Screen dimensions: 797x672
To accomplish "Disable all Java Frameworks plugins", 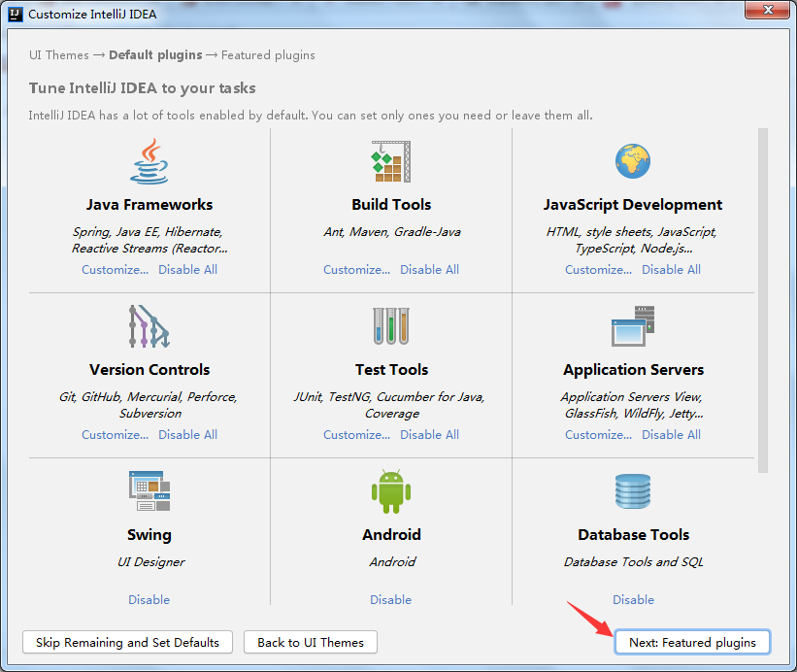I will coord(187,269).
